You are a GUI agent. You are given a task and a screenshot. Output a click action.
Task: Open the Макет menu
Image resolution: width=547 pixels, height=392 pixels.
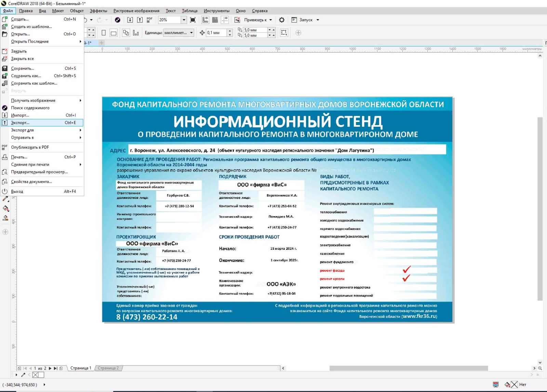click(x=58, y=11)
